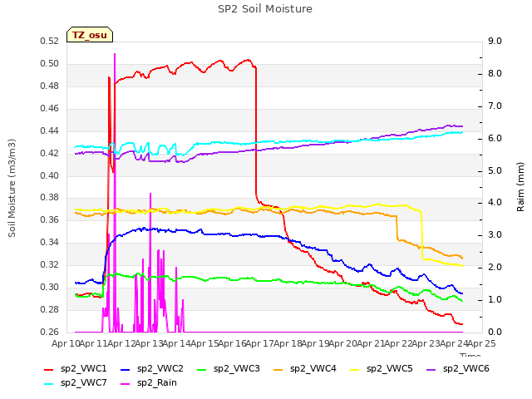Click the Apr 21 date tick label
This screenshot has width=532, height=399.
click(371, 343)
